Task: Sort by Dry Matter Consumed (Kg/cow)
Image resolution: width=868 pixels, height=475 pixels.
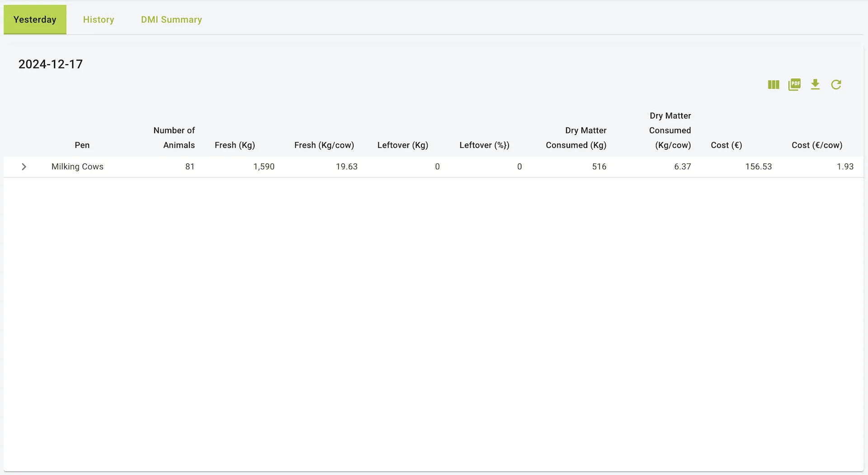Action: click(x=670, y=130)
